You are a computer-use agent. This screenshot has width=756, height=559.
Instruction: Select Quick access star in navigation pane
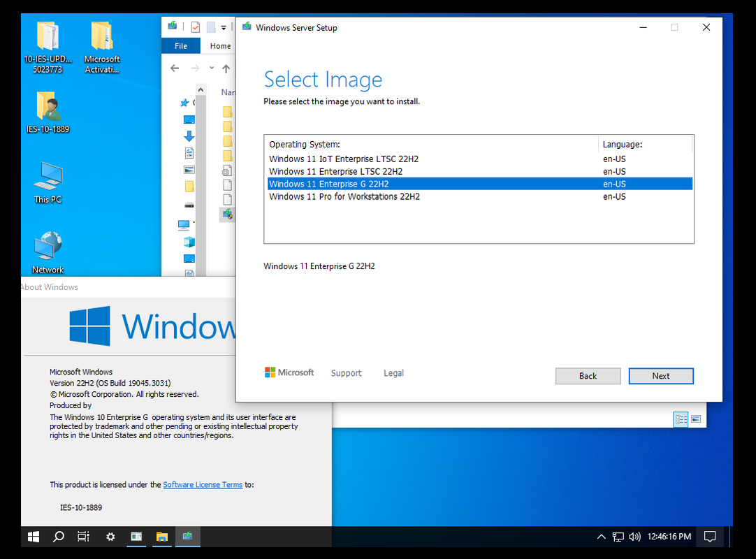184,103
